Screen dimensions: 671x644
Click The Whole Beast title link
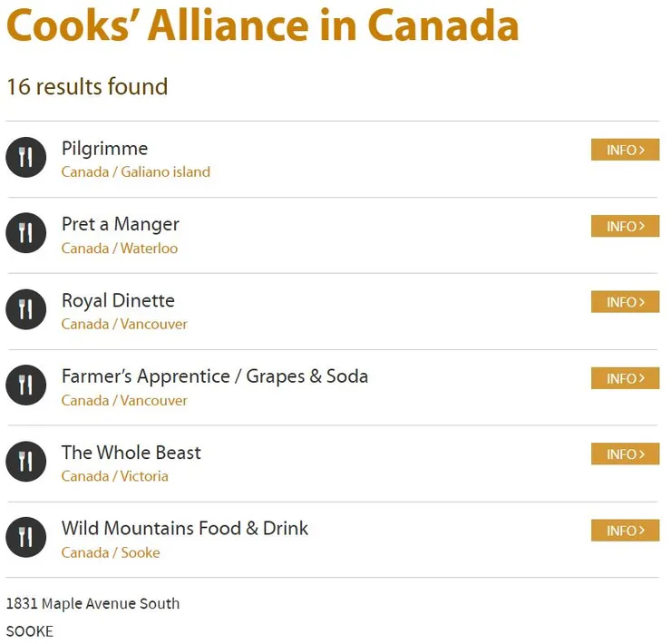click(131, 453)
